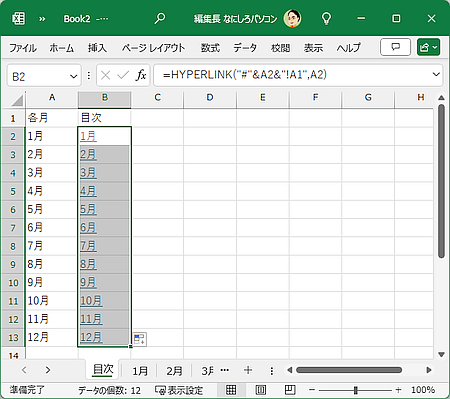Image resolution: width=450 pixels, height=399 pixels.
Task: Click the cancel X formula icon
Action: [x=105, y=75]
